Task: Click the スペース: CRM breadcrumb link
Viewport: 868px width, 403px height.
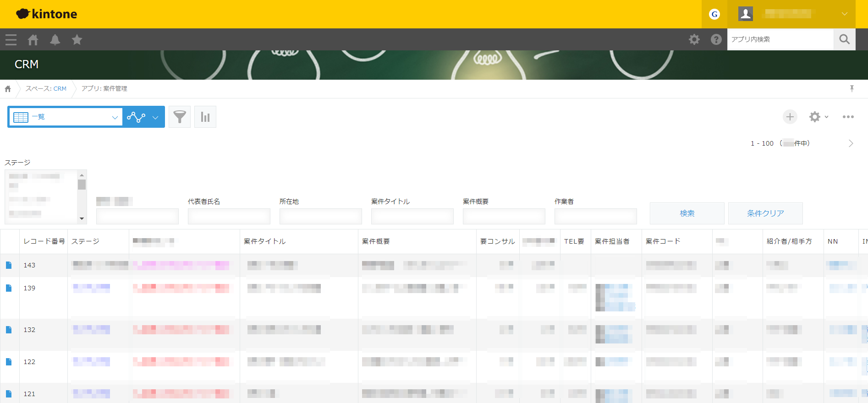Action: click(46, 89)
